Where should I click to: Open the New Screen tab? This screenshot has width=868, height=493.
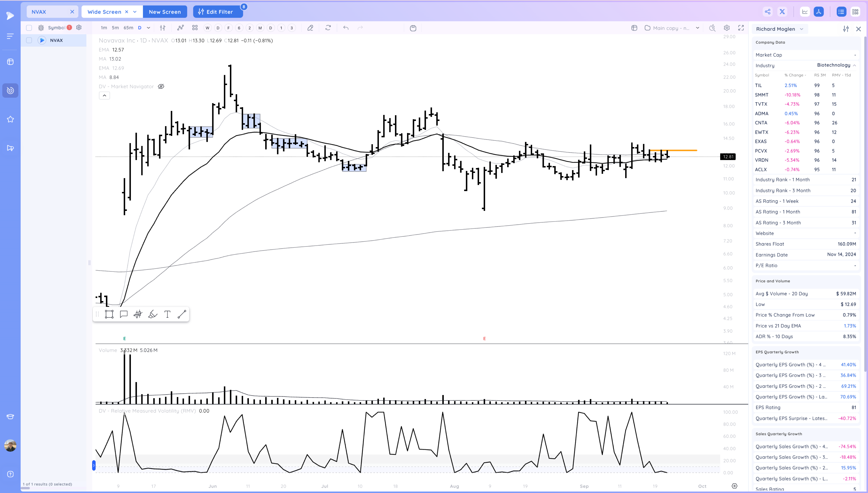[x=165, y=12]
